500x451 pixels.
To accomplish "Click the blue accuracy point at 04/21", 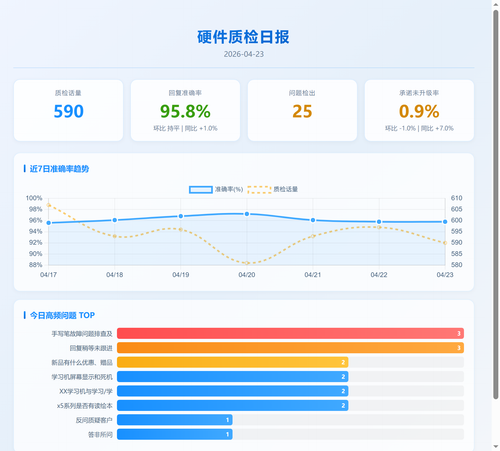I will tap(313, 220).
